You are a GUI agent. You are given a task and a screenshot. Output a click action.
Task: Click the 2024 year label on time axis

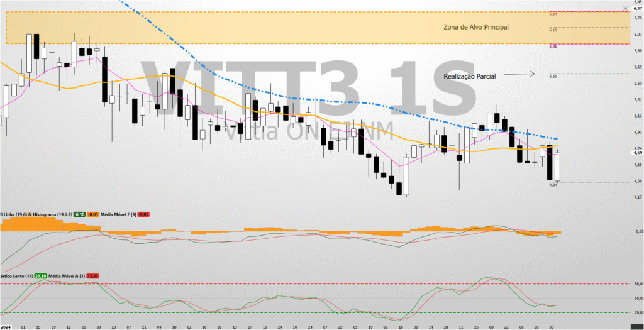pos(6,327)
